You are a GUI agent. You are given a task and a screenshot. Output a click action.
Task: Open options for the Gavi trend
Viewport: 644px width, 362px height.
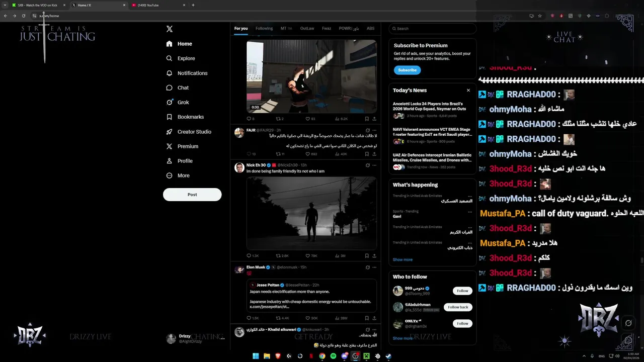pos(470,212)
